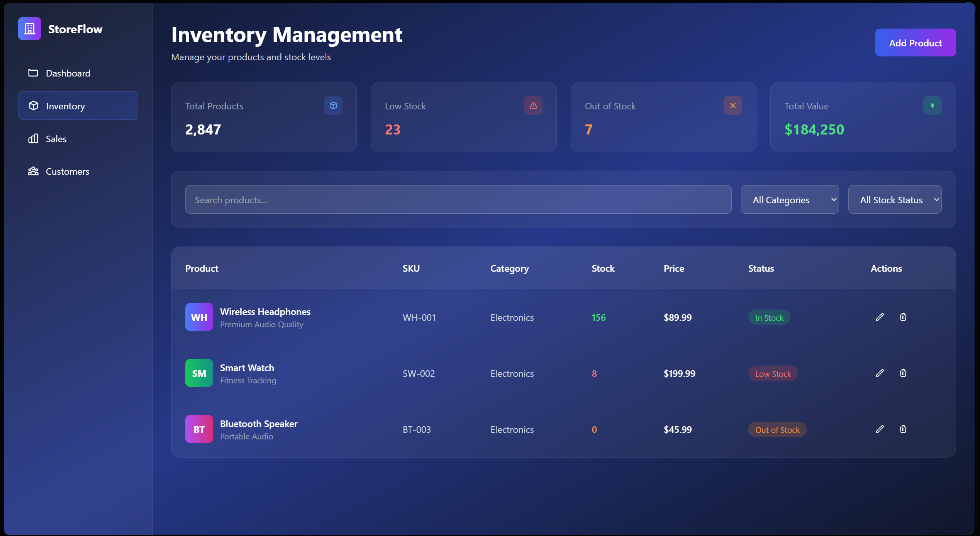Open the All Categories dropdown
Image resolution: width=980 pixels, height=536 pixels.
(789, 199)
